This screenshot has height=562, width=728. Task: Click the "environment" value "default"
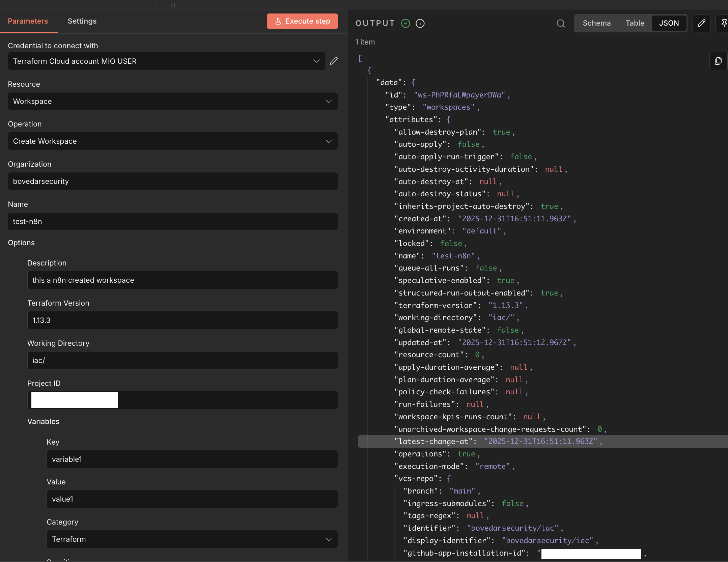click(482, 231)
